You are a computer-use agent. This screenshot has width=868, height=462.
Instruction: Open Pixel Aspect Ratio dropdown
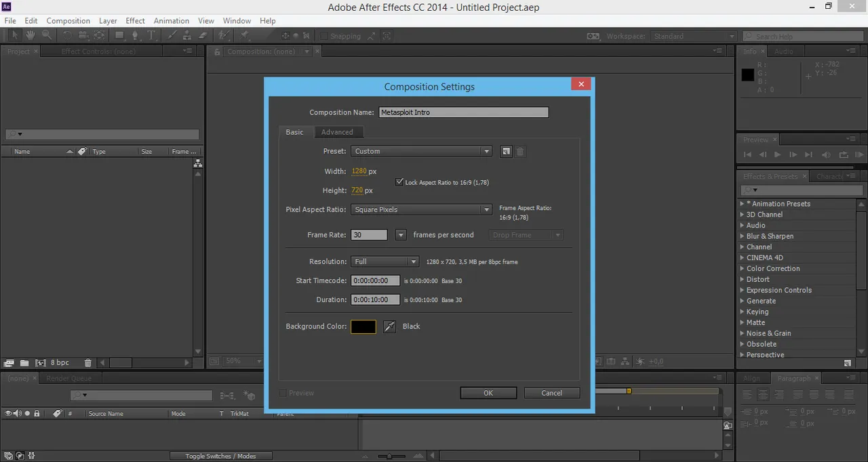(421, 209)
